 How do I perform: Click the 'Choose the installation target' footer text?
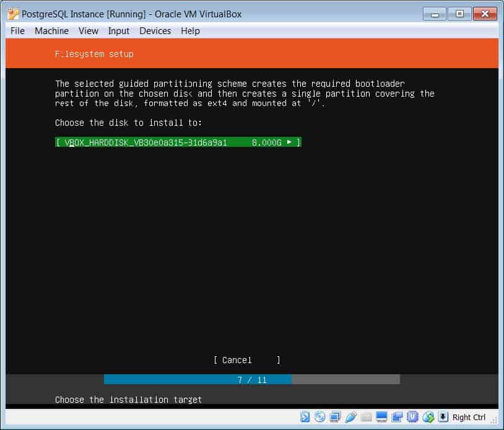[x=128, y=400]
